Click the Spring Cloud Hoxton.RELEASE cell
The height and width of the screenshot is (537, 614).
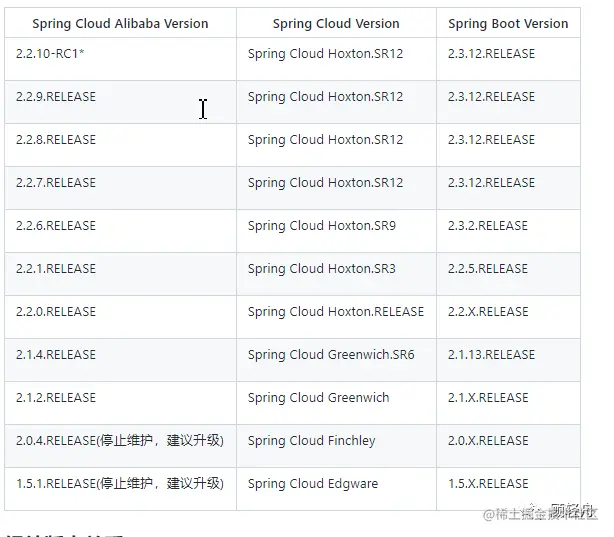(x=336, y=317)
